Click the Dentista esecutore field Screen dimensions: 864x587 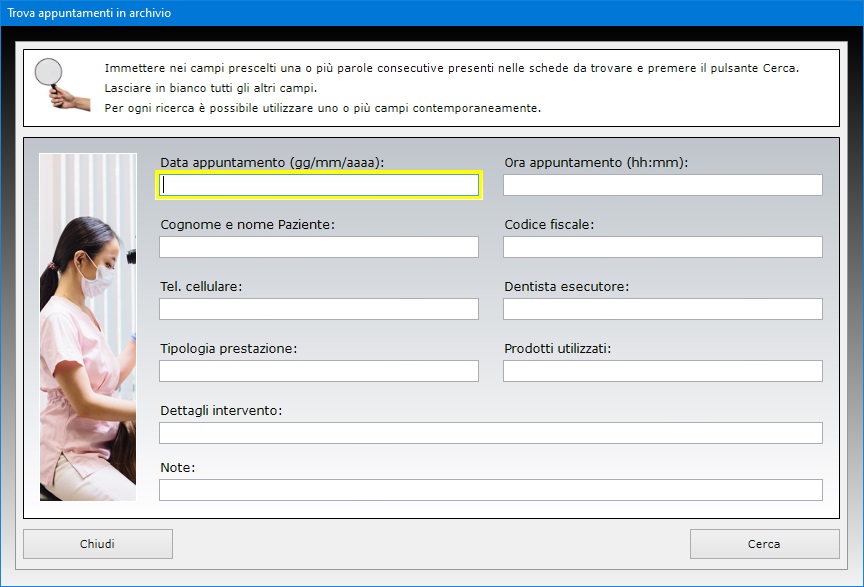tap(662, 309)
